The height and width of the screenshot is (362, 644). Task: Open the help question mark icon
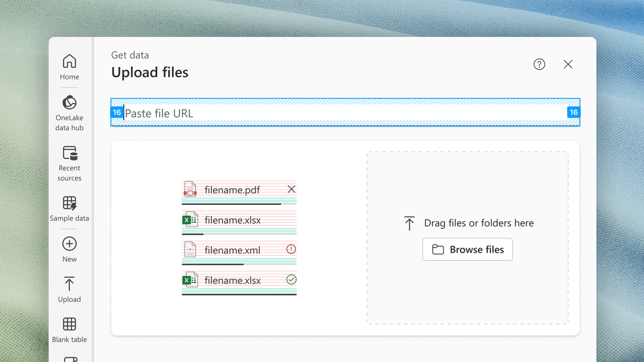click(x=539, y=64)
